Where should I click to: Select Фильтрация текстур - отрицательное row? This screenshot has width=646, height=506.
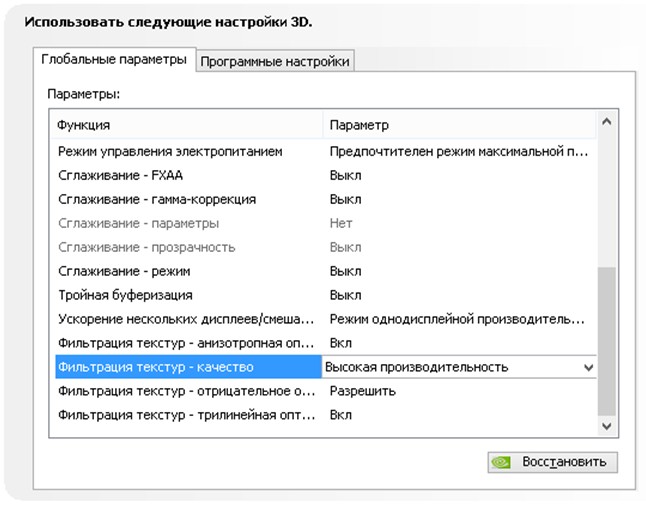tap(185, 391)
